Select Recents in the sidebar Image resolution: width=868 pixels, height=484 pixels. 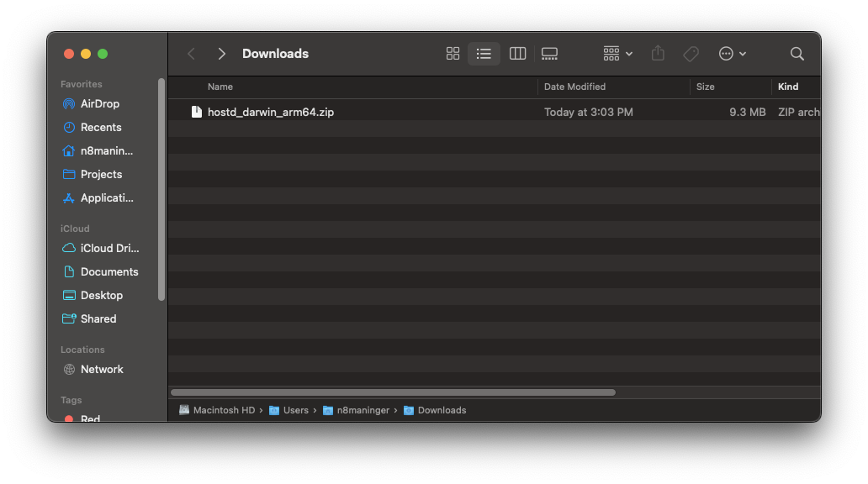click(x=100, y=128)
